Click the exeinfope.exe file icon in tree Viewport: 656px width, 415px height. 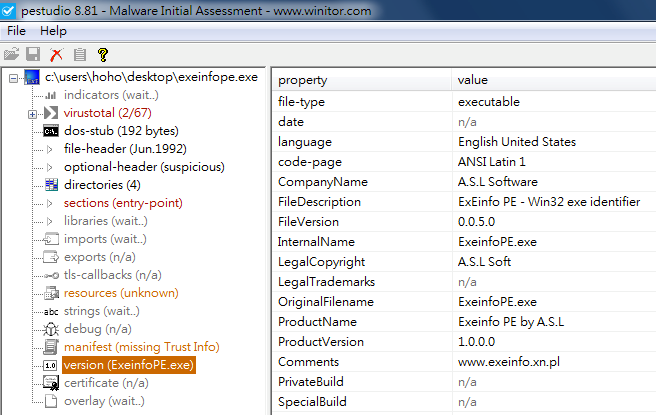point(32,77)
